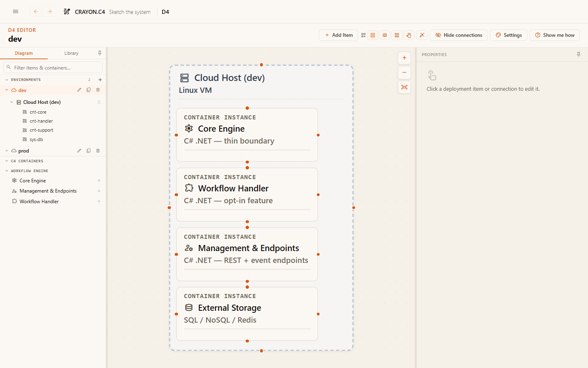Pin the Properties panel

coord(579,54)
